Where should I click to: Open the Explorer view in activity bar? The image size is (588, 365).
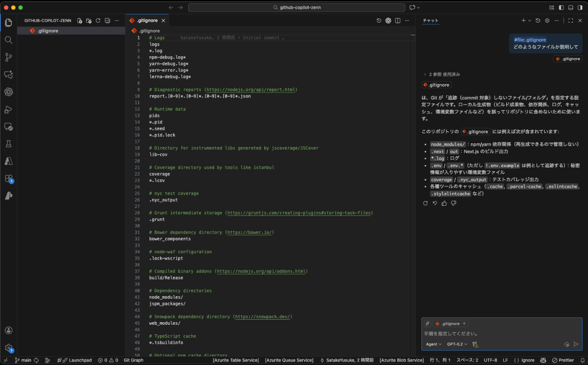[x=8, y=23]
